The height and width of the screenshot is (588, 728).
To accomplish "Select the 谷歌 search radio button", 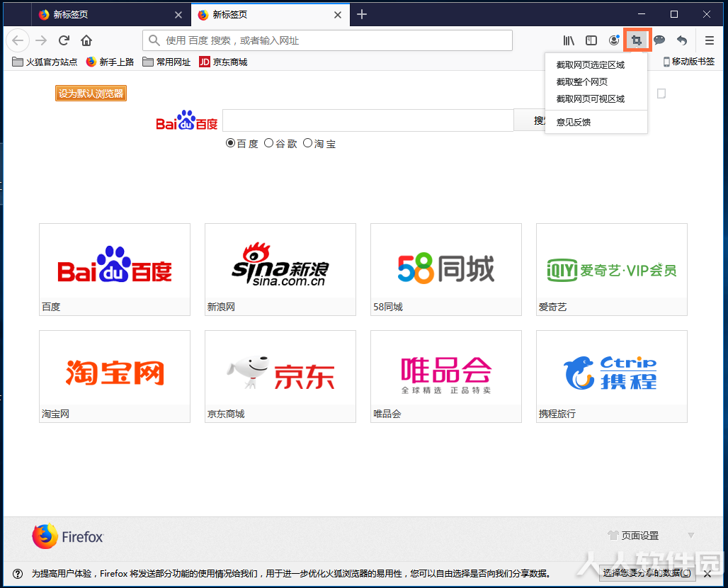I will pyautogui.click(x=269, y=143).
